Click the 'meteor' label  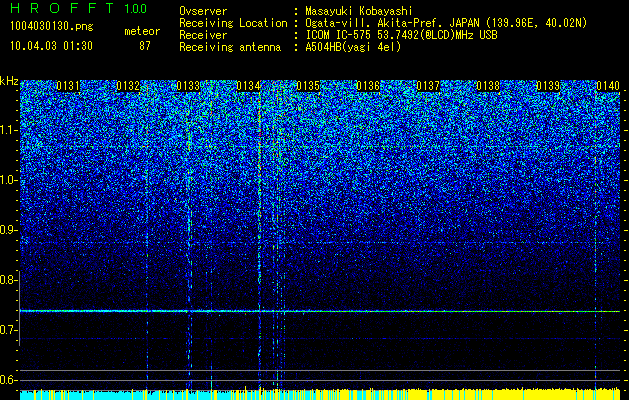(142, 31)
